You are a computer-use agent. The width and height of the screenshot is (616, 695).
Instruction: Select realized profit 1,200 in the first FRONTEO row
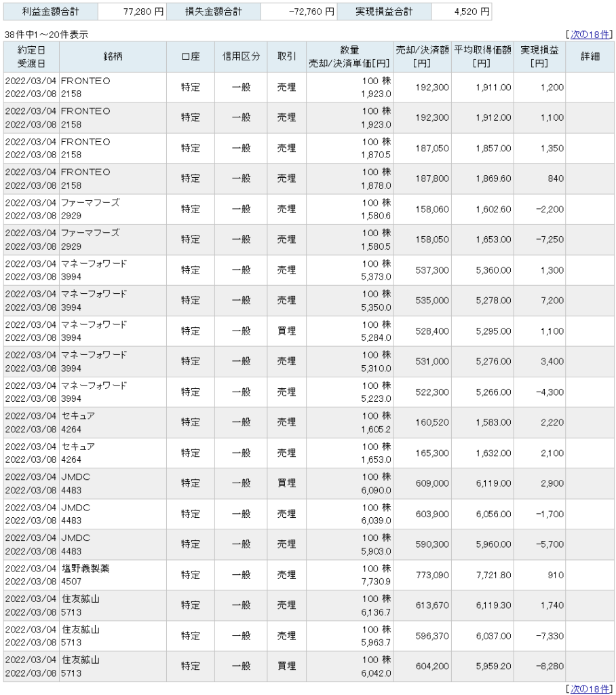point(552,88)
